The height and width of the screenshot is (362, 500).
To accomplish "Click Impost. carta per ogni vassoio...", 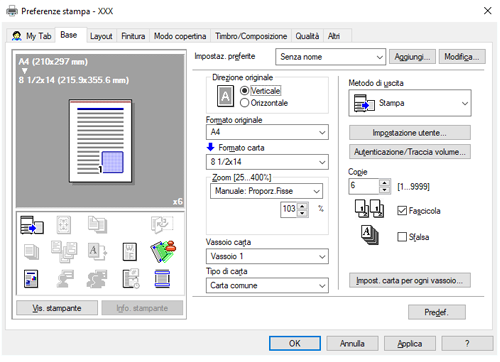I will [x=410, y=280].
